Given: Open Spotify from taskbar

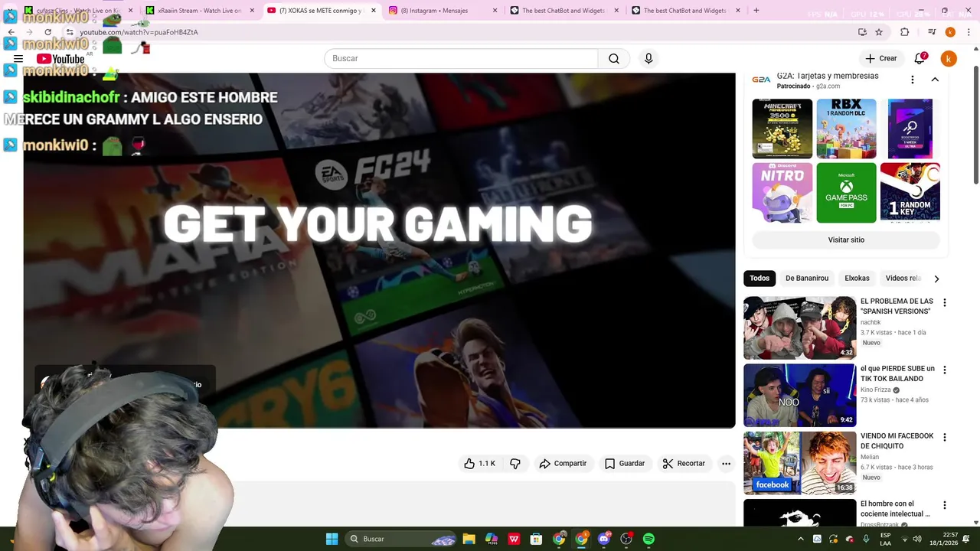Looking at the screenshot, I should (x=648, y=539).
